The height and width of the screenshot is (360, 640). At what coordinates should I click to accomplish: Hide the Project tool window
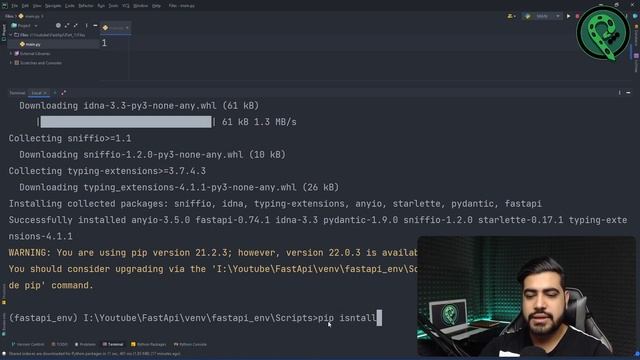[95, 25]
